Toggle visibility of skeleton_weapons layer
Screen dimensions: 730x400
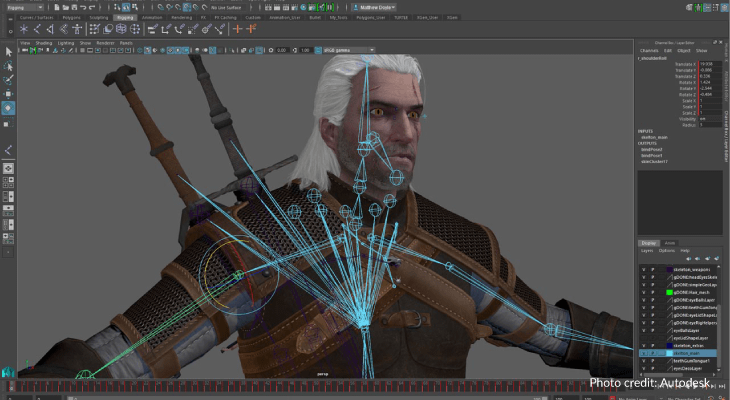point(643,269)
